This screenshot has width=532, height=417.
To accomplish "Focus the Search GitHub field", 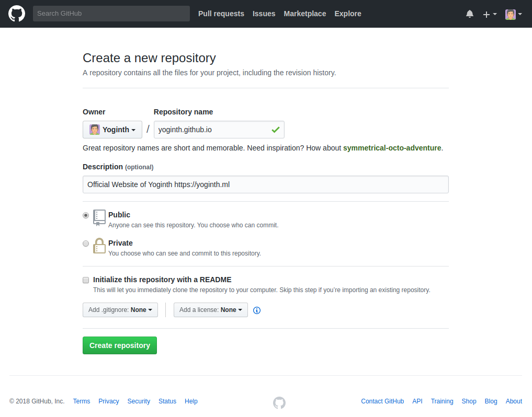I will (111, 14).
